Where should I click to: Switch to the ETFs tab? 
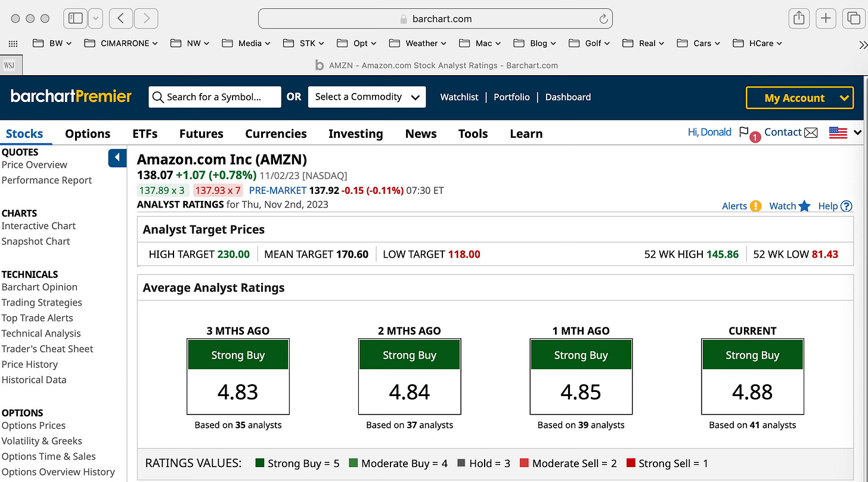pyautogui.click(x=145, y=134)
